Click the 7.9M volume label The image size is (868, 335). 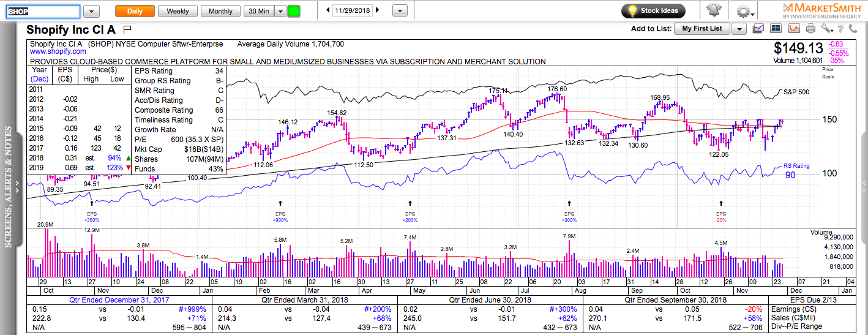click(569, 236)
